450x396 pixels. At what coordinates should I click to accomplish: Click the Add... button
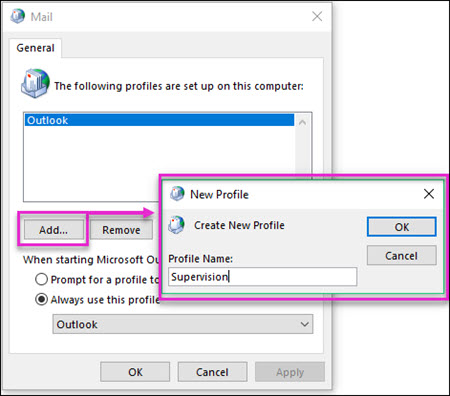pyautogui.click(x=53, y=230)
